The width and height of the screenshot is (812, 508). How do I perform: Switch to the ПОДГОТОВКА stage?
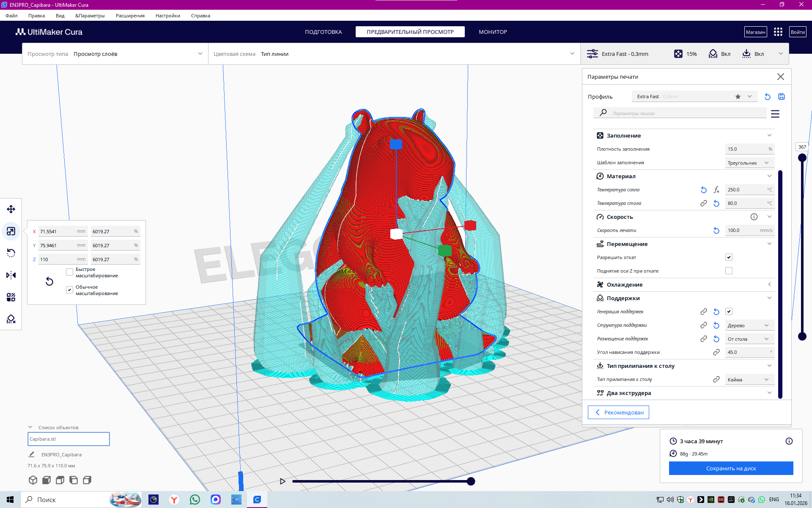click(x=324, y=32)
